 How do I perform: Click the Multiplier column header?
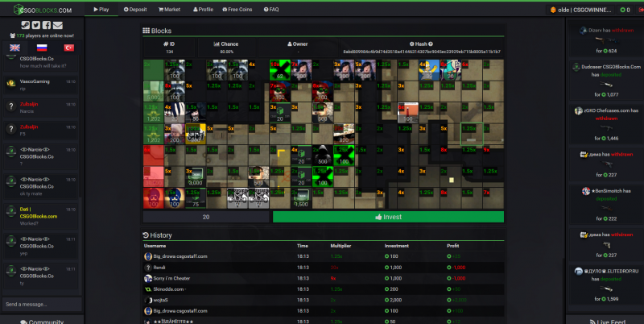(x=341, y=246)
